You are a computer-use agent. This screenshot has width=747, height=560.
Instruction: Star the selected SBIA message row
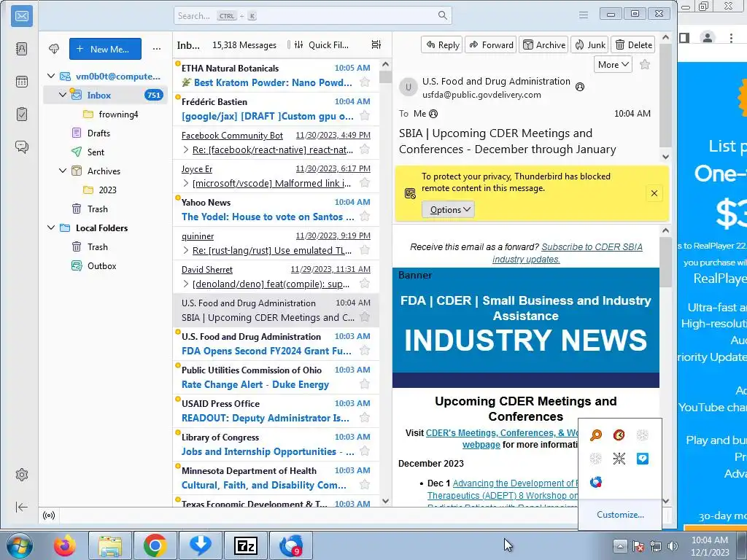(x=365, y=316)
